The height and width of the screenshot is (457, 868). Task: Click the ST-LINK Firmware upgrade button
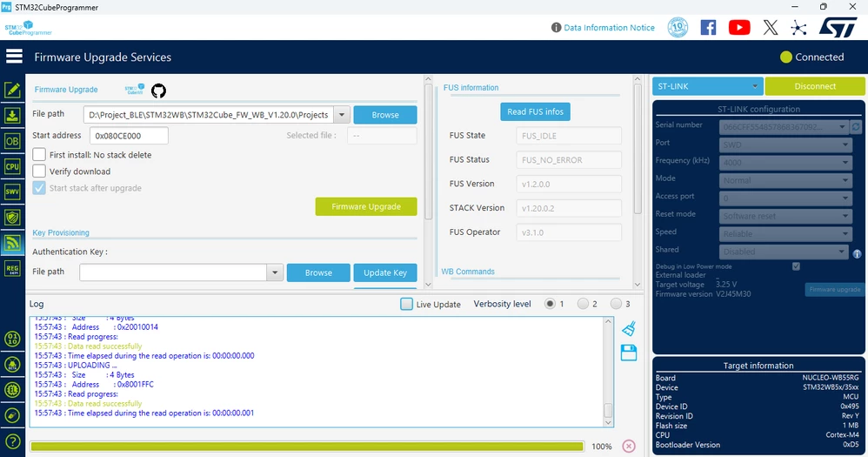pos(834,289)
